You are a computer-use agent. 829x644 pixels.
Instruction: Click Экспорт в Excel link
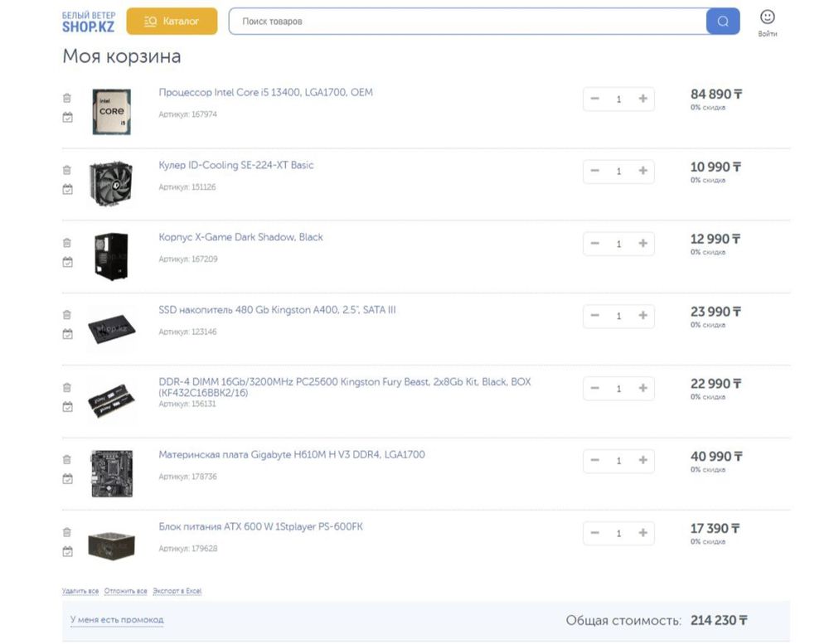click(x=177, y=591)
